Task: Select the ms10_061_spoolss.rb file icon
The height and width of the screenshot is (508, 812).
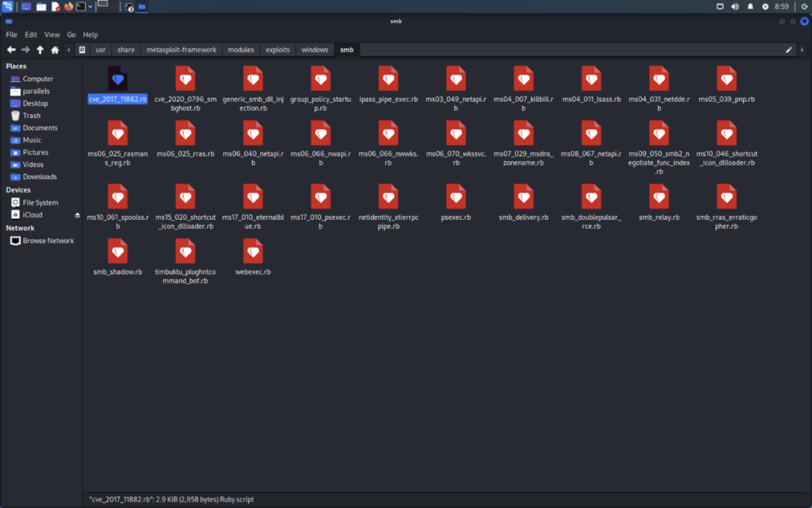Action: (117, 197)
